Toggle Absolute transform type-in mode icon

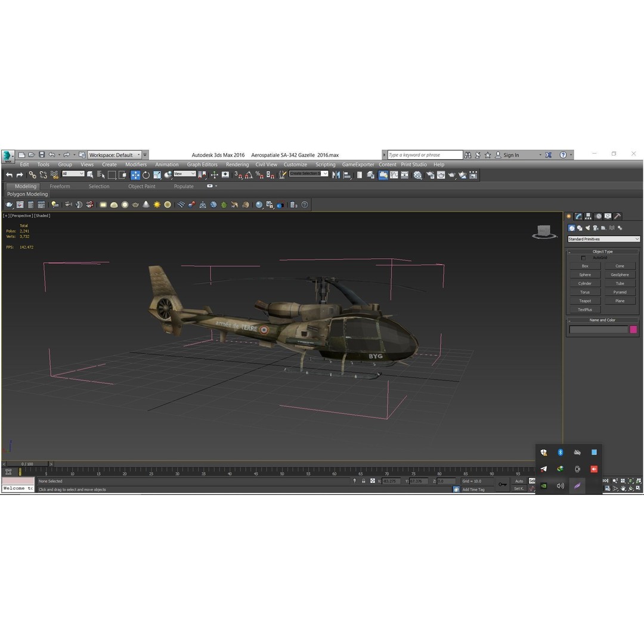coord(373,481)
